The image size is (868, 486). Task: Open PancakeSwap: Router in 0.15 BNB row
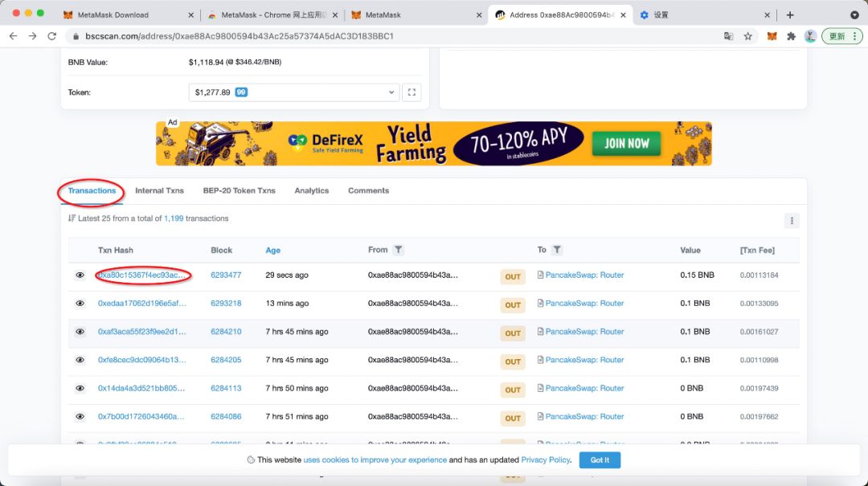click(x=584, y=275)
